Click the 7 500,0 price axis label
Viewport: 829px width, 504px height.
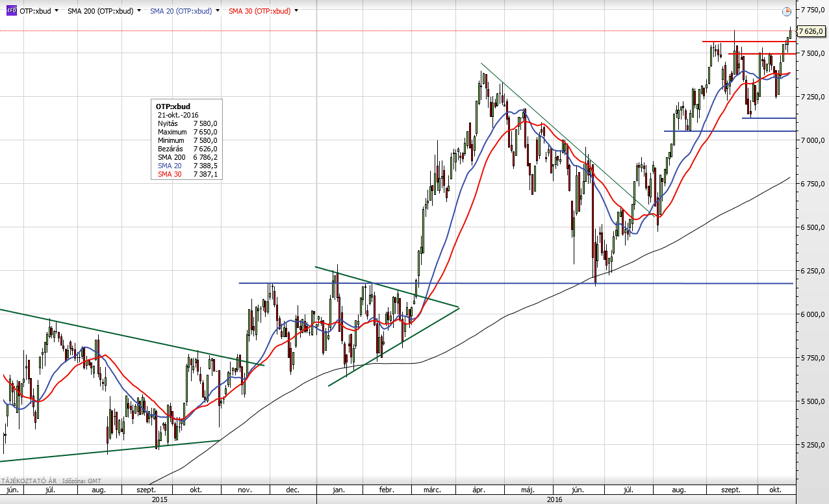coord(812,53)
